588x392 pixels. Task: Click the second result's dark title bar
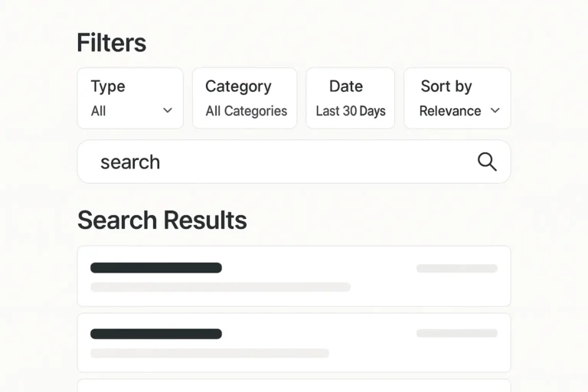tap(156, 334)
